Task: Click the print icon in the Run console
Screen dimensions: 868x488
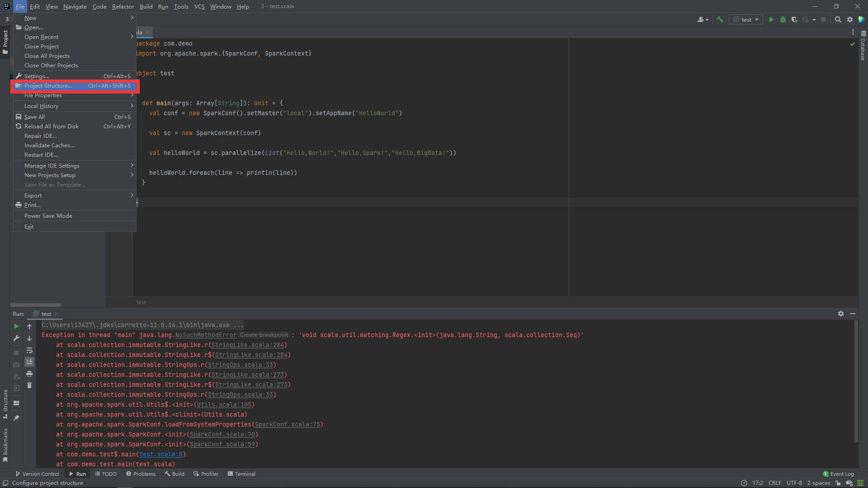Action: tap(29, 374)
